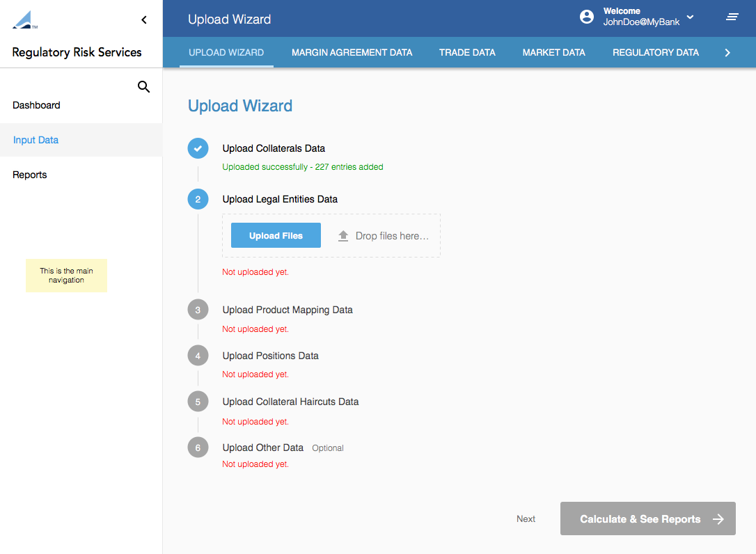
Task: Open the Trade Data tab
Action: click(467, 52)
